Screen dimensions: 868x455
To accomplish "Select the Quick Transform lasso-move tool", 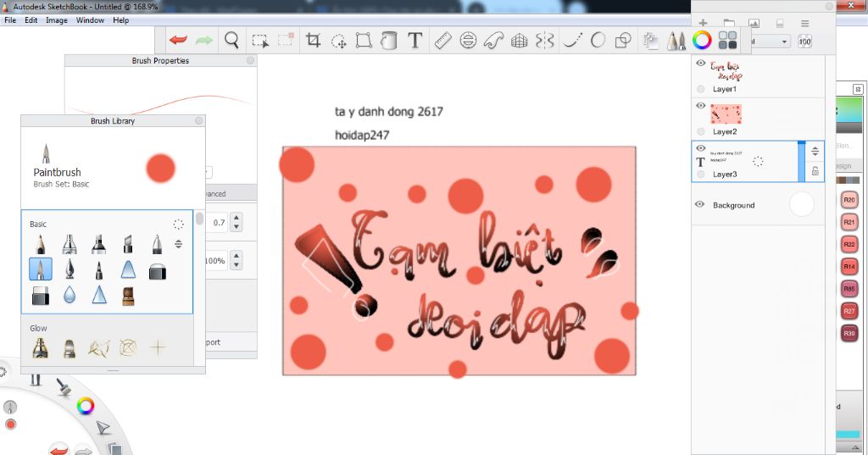I will tap(338, 41).
